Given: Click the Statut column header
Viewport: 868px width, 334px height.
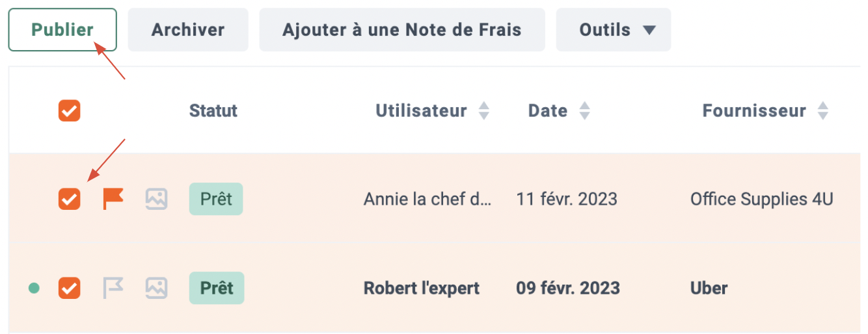Looking at the screenshot, I should (x=213, y=110).
